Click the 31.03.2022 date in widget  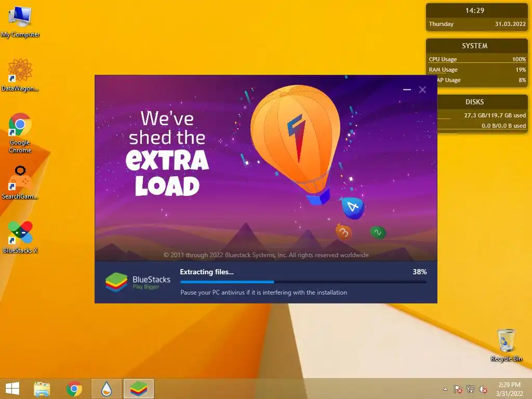pyautogui.click(x=510, y=24)
